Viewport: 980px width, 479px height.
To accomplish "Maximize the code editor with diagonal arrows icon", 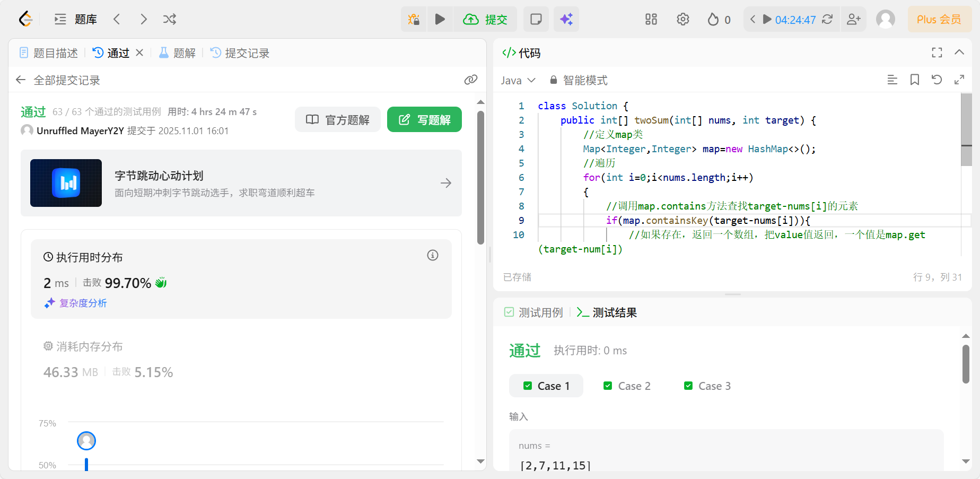I will 959,80.
